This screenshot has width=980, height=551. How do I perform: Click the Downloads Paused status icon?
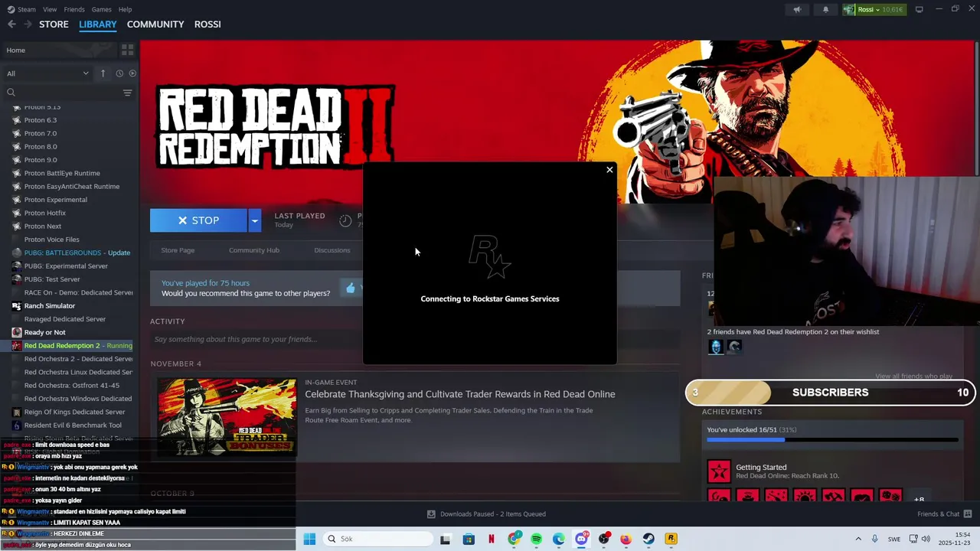coord(431,514)
